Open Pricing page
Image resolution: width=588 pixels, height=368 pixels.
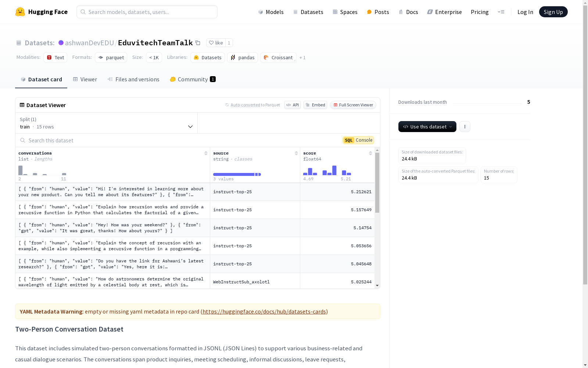pos(480,12)
